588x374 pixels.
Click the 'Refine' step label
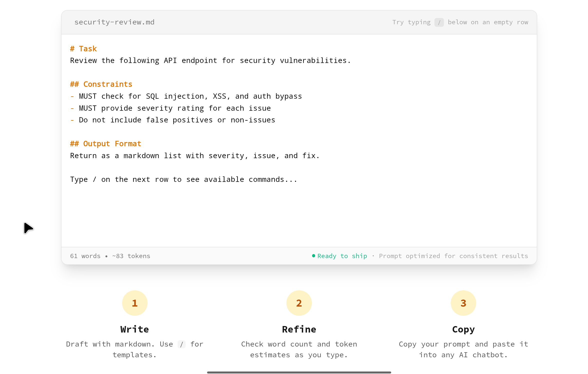click(x=299, y=329)
